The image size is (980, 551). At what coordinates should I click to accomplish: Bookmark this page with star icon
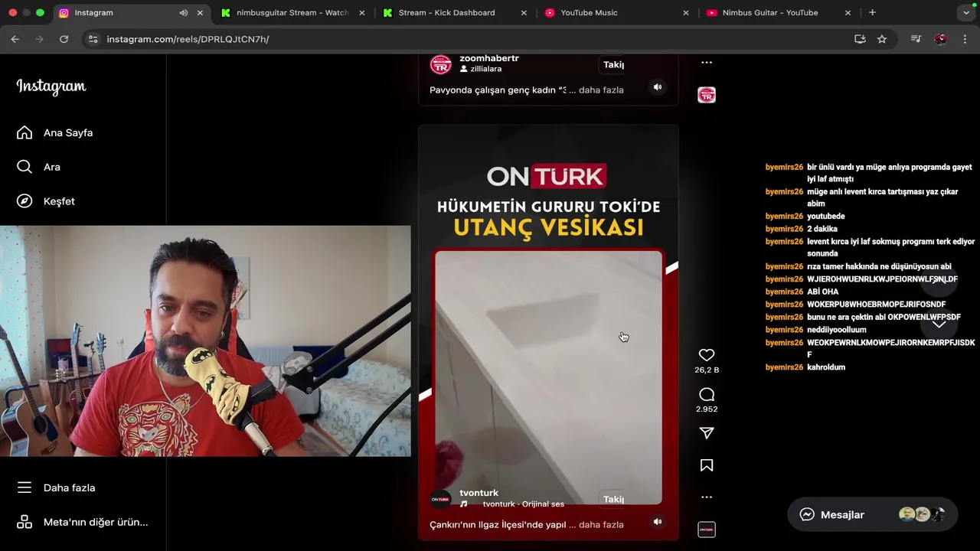(882, 39)
